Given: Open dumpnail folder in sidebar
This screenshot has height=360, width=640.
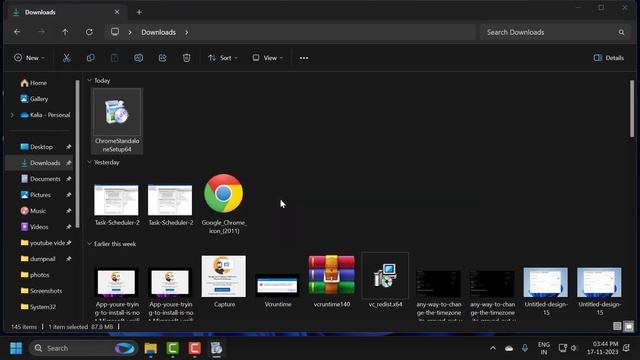Looking at the screenshot, I should pos(41,259).
